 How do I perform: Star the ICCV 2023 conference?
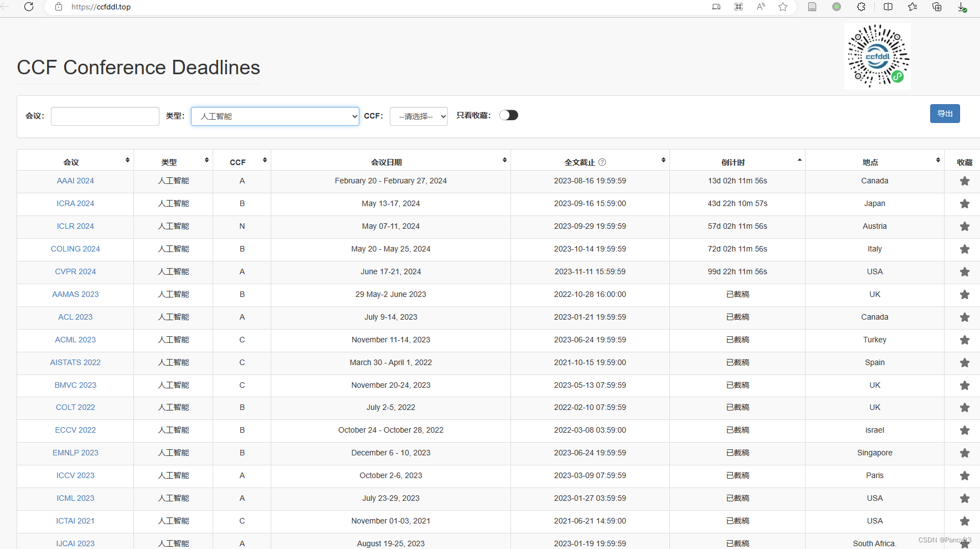(x=964, y=476)
